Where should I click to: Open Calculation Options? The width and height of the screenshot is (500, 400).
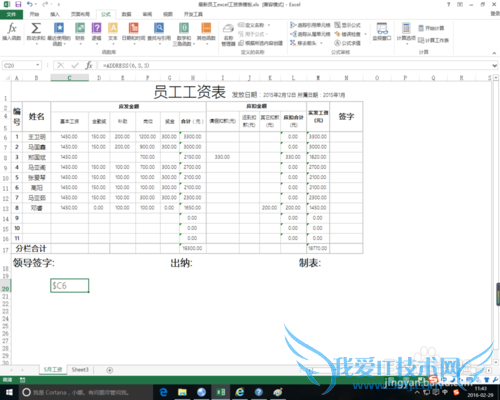[x=406, y=33]
